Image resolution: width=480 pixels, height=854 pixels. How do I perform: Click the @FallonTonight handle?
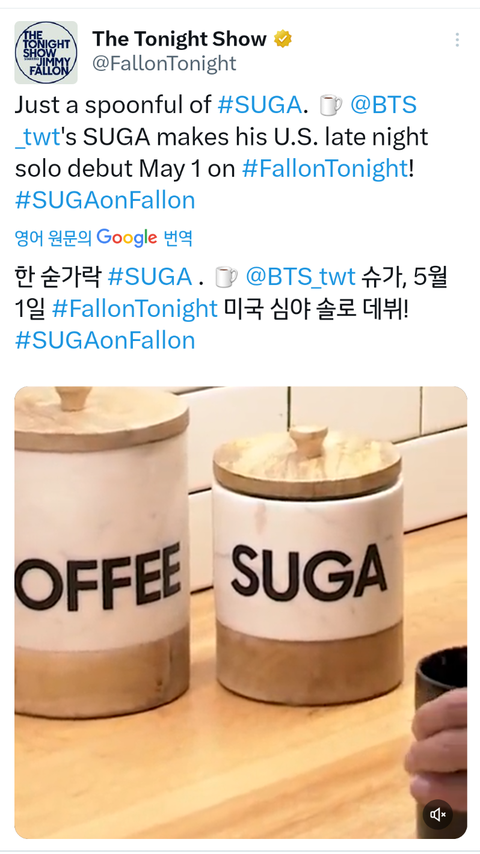pyautogui.click(x=164, y=64)
